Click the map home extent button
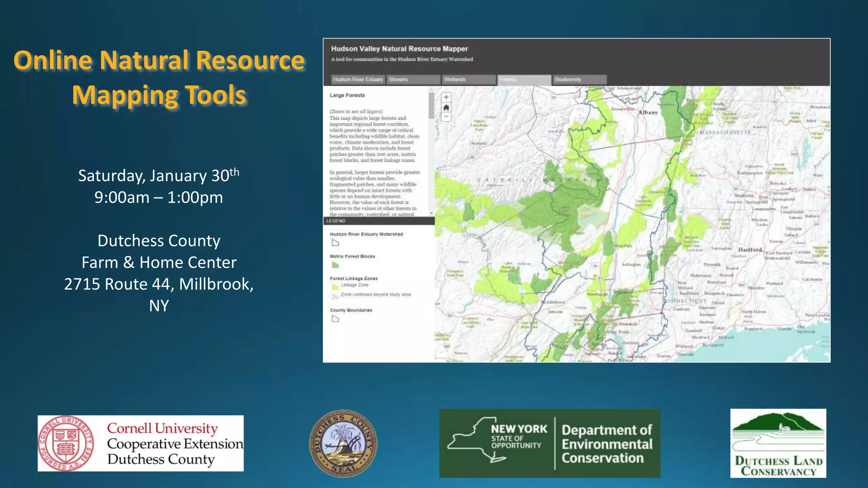This screenshot has height=488, width=868. coord(446,108)
